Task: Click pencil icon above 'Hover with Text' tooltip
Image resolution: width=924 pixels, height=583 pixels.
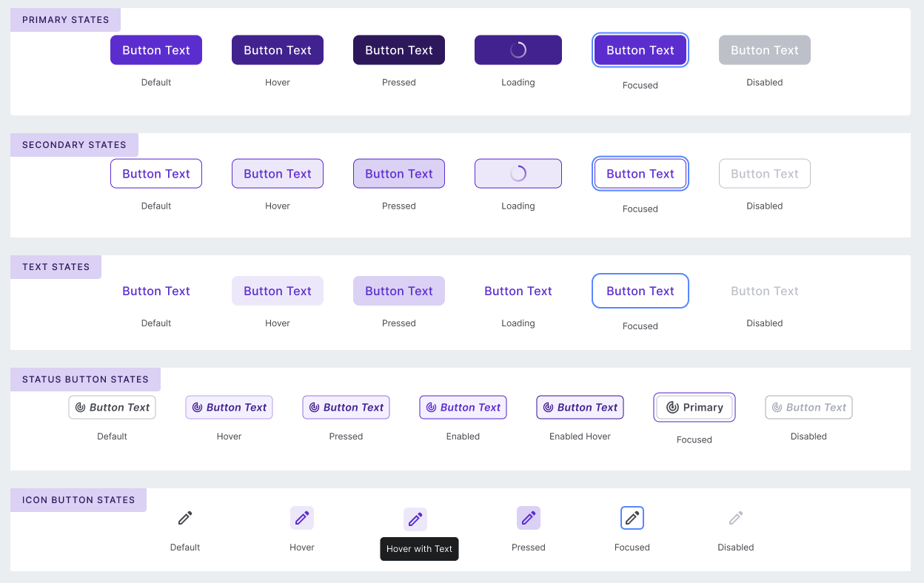Action: click(415, 519)
